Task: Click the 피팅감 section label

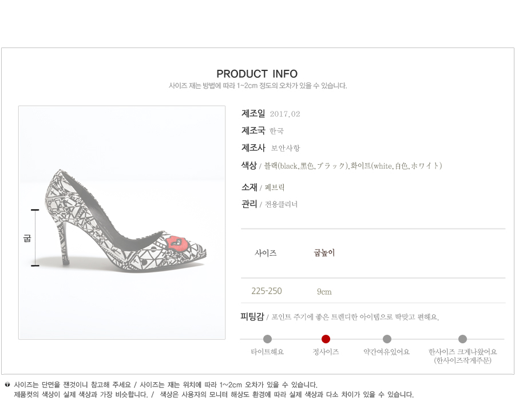Action: 252,316
